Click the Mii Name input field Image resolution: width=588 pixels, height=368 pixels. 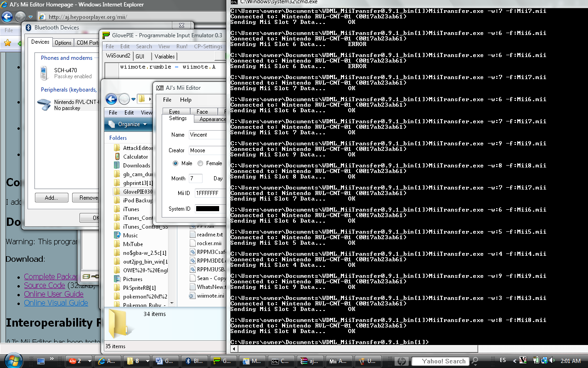(x=207, y=135)
